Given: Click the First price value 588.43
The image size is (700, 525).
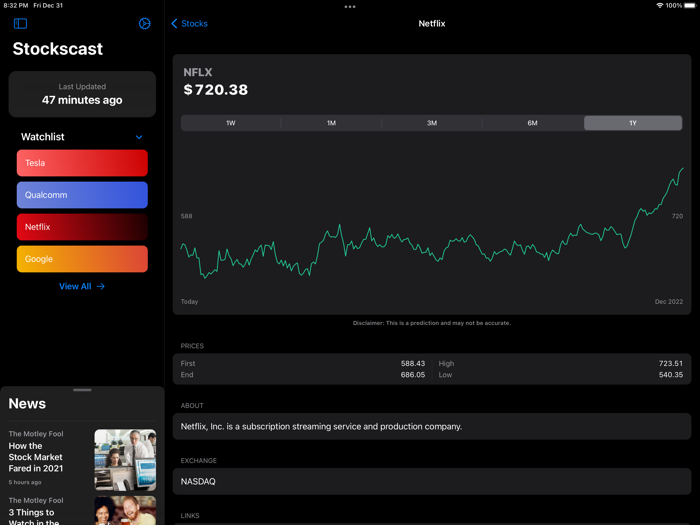Looking at the screenshot, I should pos(413,363).
